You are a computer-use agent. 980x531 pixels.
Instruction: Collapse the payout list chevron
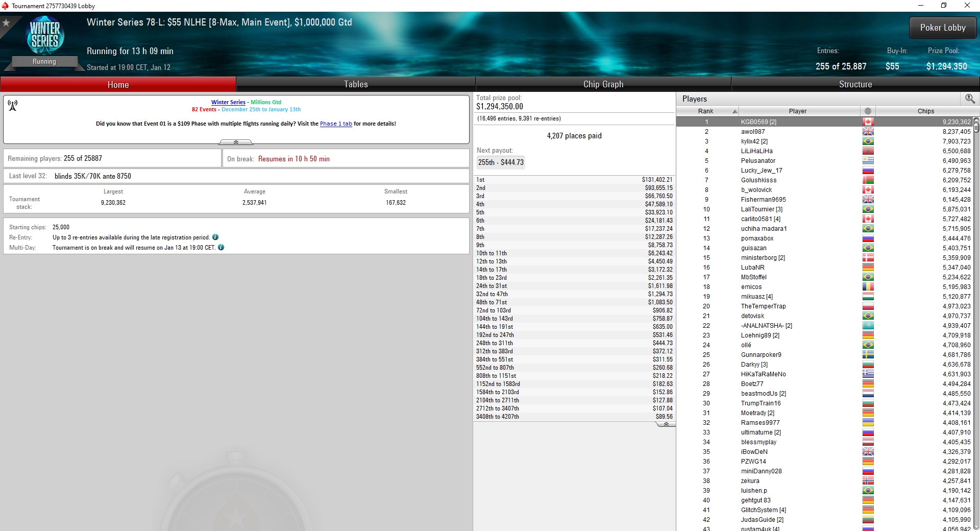666,424
